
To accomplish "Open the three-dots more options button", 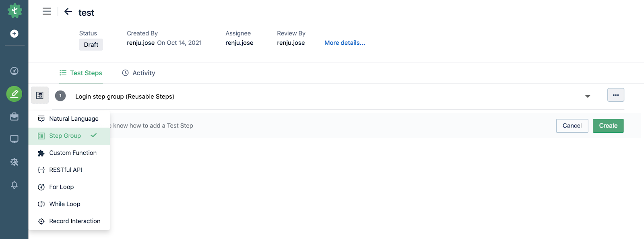I will [616, 95].
